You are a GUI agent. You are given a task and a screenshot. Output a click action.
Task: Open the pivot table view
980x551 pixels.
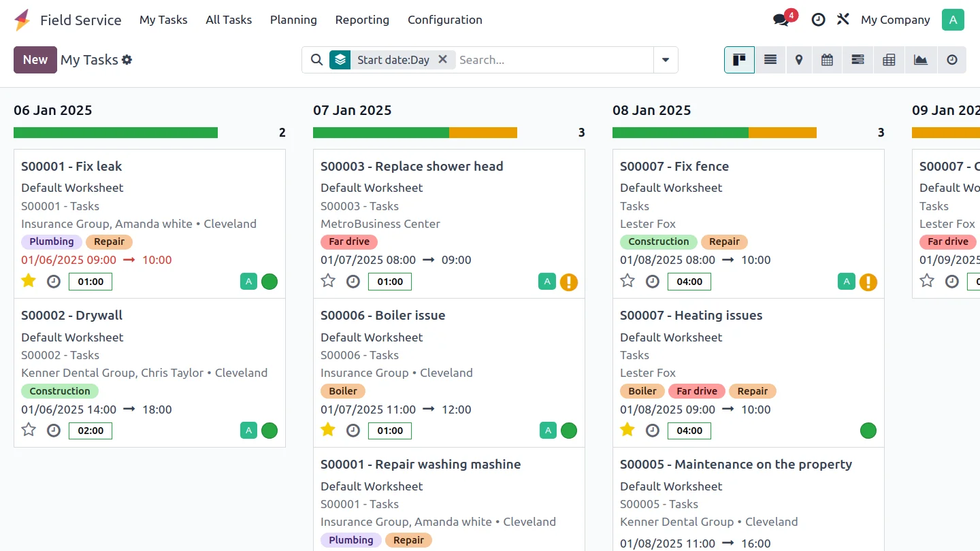tap(889, 60)
